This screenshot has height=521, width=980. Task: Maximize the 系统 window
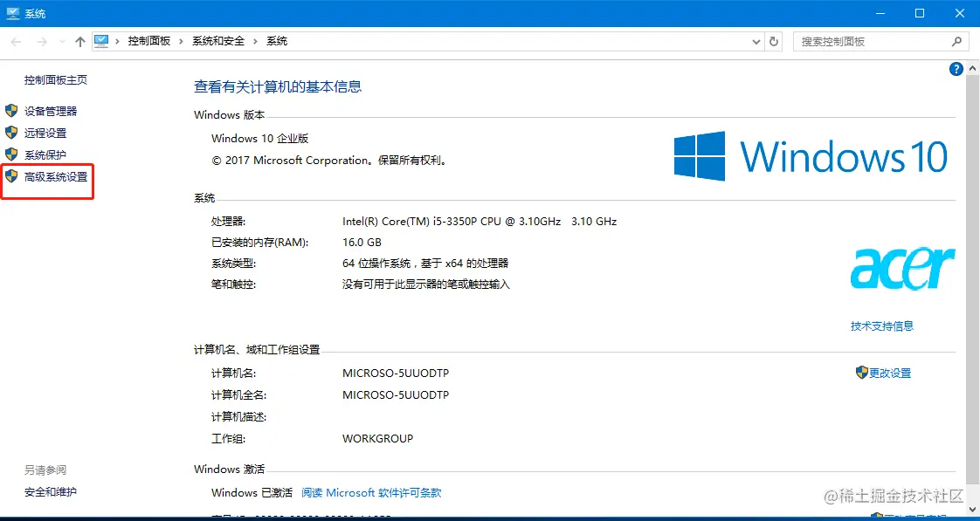click(x=920, y=13)
